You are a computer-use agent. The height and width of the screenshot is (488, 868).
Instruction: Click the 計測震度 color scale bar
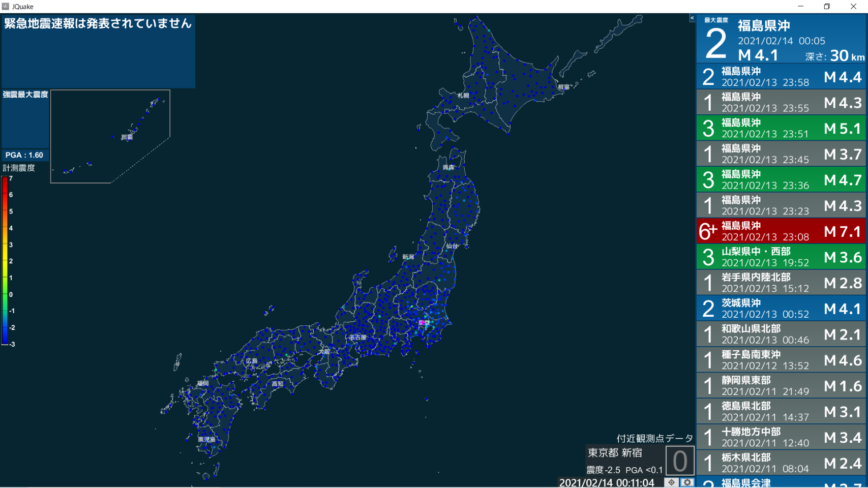click(x=5, y=261)
